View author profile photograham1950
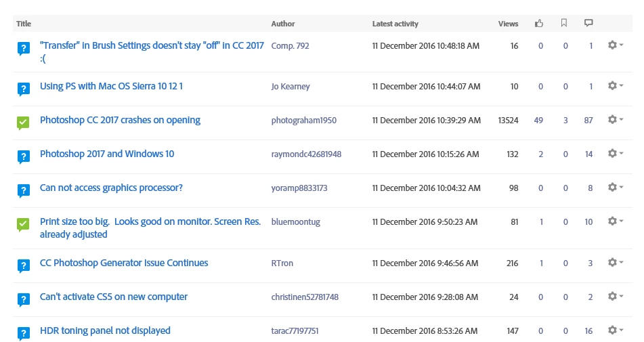 click(x=303, y=121)
